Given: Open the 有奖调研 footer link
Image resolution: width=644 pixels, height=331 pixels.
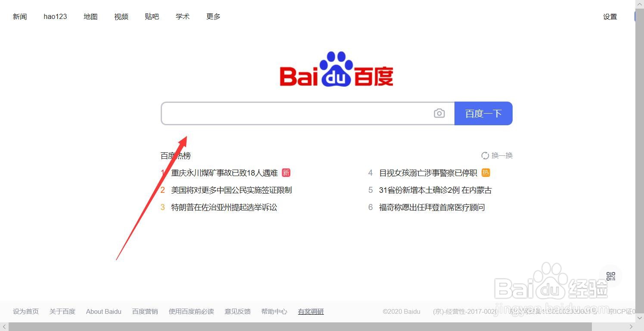Looking at the screenshot, I should [311, 311].
